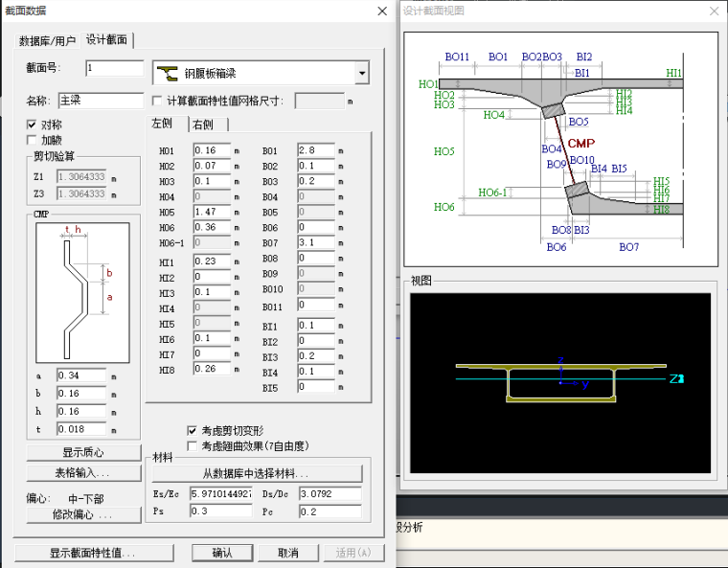
Task: Click the CMP corrugated web diagram
Action: pyautogui.click(x=80, y=292)
